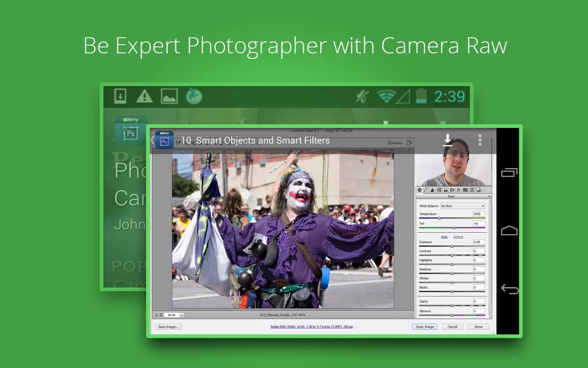Image resolution: width=588 pixels, height=368 pixels.
Task: Tap the Android back arrow button
Action: click(x=509, y=289)
